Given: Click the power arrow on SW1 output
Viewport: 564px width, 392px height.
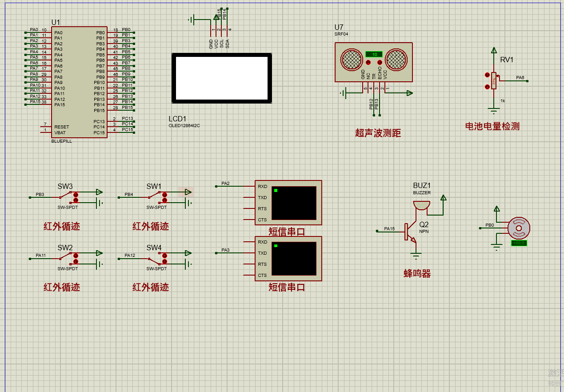Looking at the screenshot, I should tap(188, 192).
